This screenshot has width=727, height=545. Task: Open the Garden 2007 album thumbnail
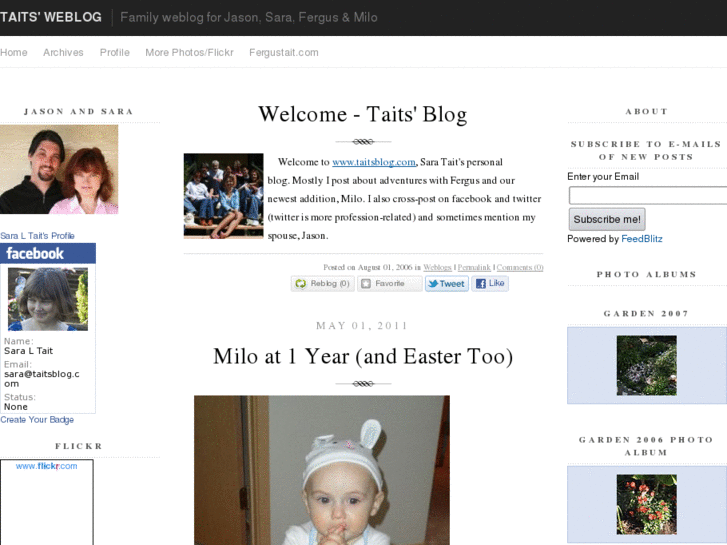click(646, 365)
